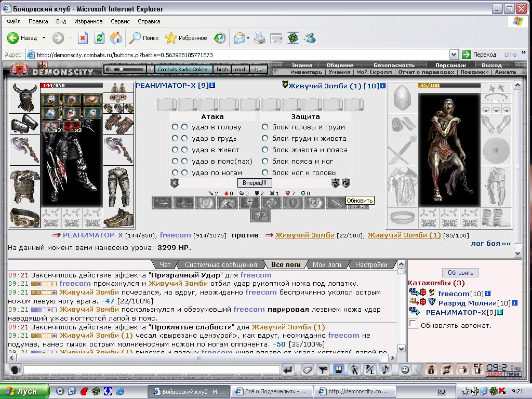
Task: Select блок ног и головы radio
Action: pyautogui.click(x=265, y=172)
